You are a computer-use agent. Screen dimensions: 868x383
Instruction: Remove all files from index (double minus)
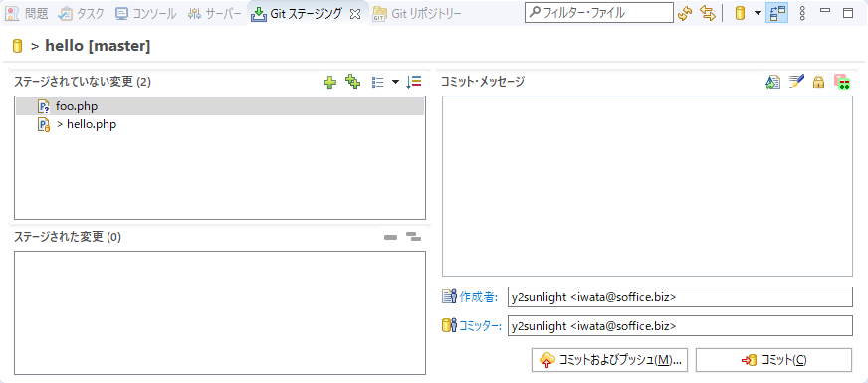click(413, 237)
